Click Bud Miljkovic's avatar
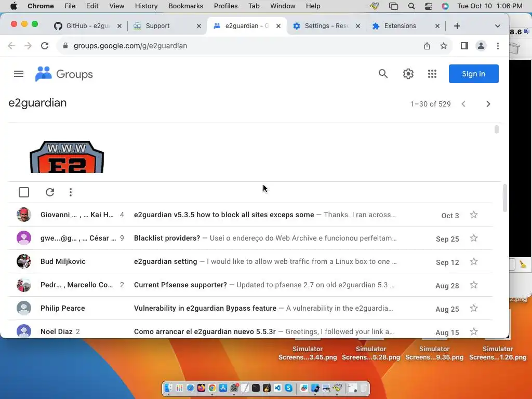Screen dimensions: 532x399 (24, 262)
